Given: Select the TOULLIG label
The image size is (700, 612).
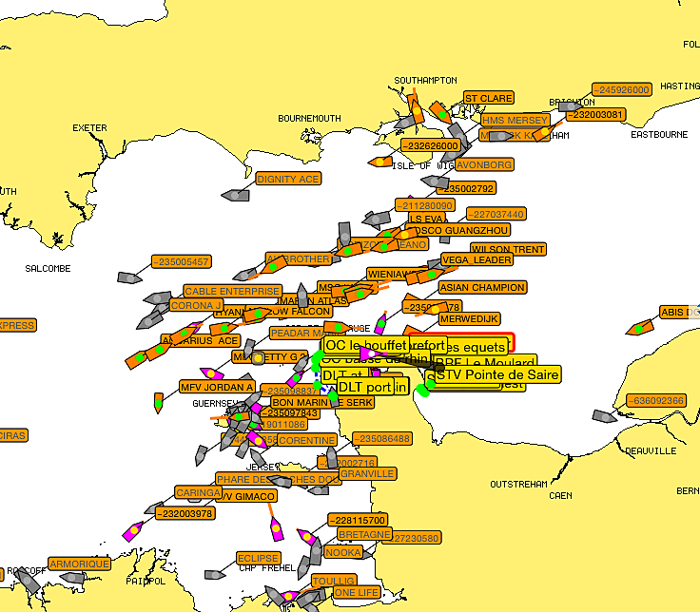Looking at the screenshot, I should tap(334, 581).
